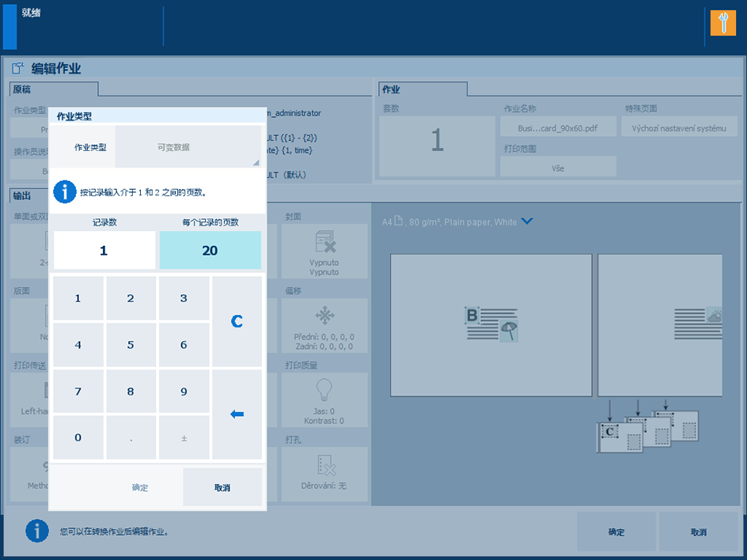Select pages per record field showing 20

click(210, 251)
